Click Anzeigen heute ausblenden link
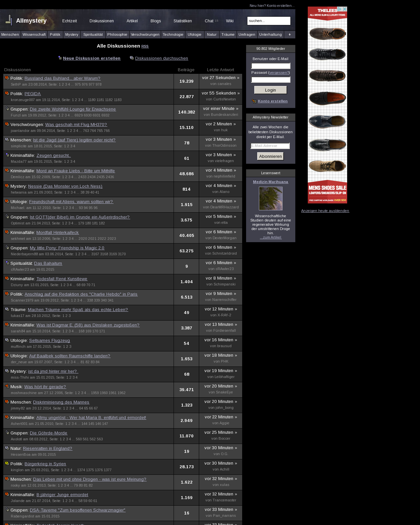The image size is (420, 525). (x=325, y=211)
